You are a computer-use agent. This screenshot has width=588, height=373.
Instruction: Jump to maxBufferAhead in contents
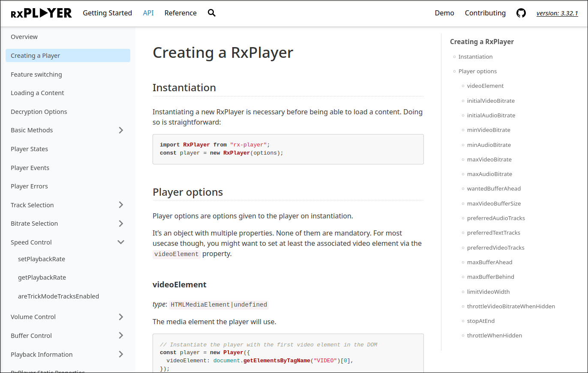[x=489, y=262]
